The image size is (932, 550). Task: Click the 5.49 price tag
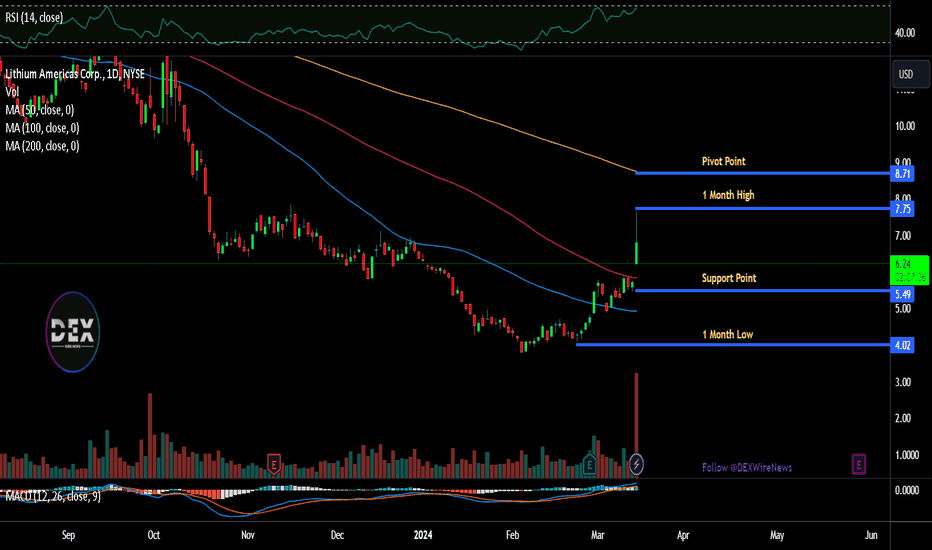pos(902,294)
